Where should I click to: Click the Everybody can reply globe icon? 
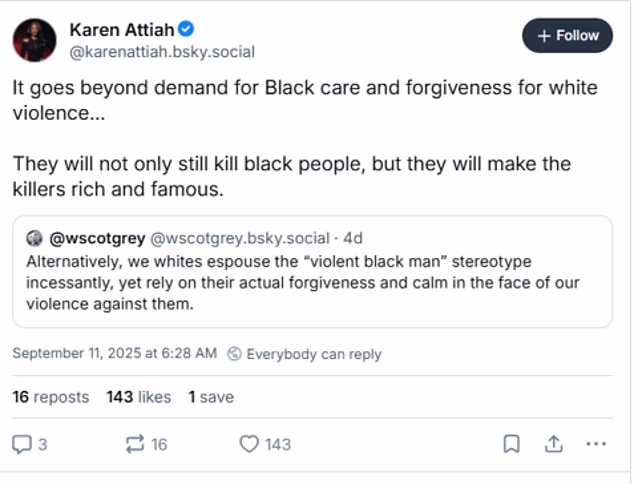[234, 354]
